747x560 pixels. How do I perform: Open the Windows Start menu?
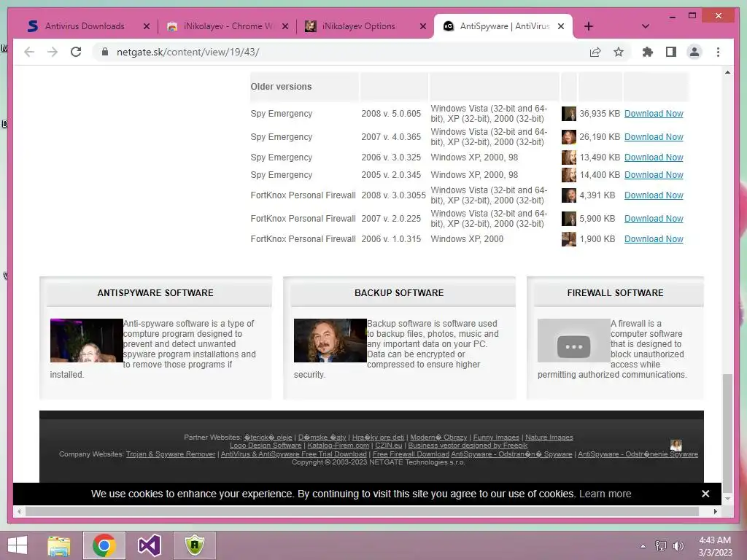coord(18,545)
